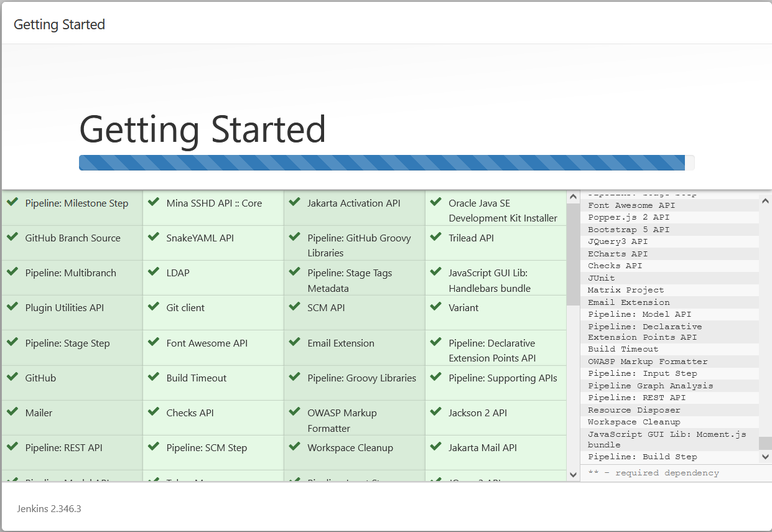The image size is (772, 532).
Task: Click the Mailer plugin name
Action: coord(39,413)
